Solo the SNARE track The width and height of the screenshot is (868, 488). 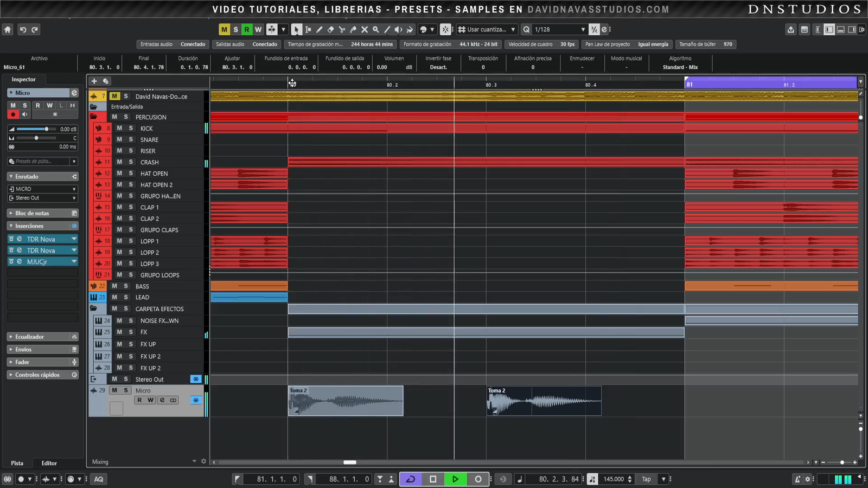(131, 140)
